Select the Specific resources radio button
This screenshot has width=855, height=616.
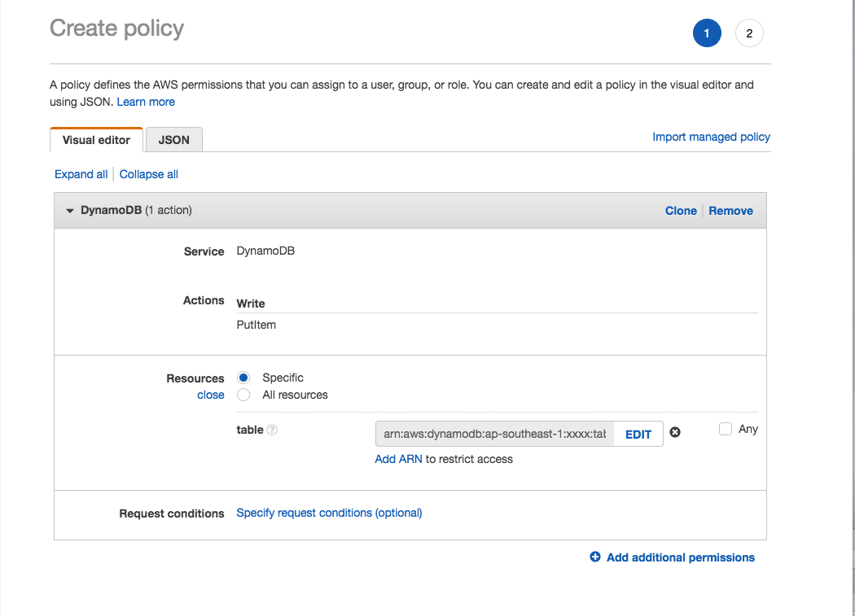pyautogui.click(x=243, y=378)
